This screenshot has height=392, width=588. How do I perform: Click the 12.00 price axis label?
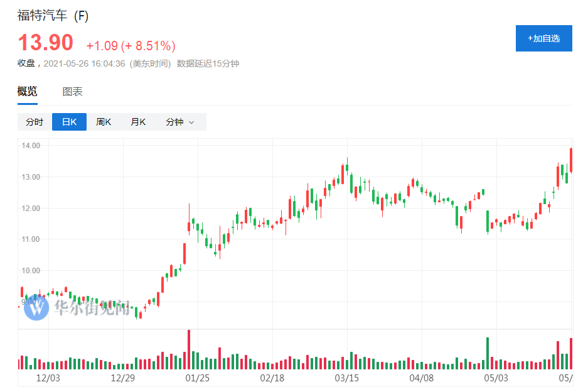tap(31, 209)
